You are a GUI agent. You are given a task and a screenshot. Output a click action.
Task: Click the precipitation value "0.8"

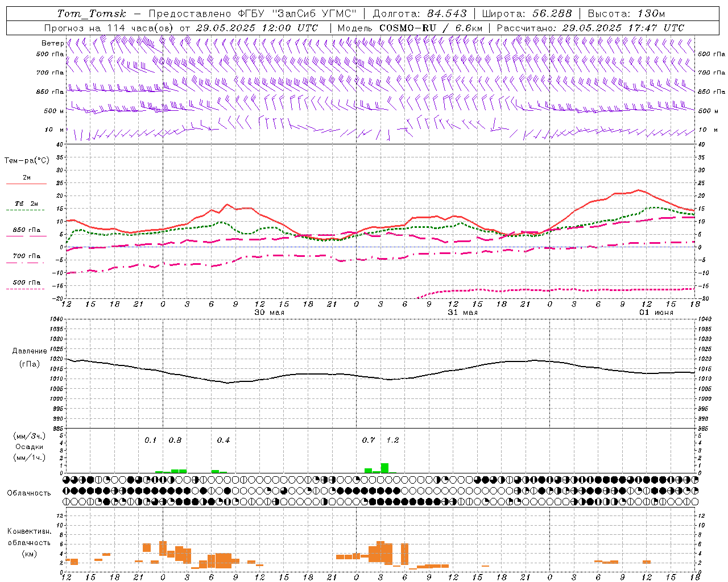click(x=175, y=440)
